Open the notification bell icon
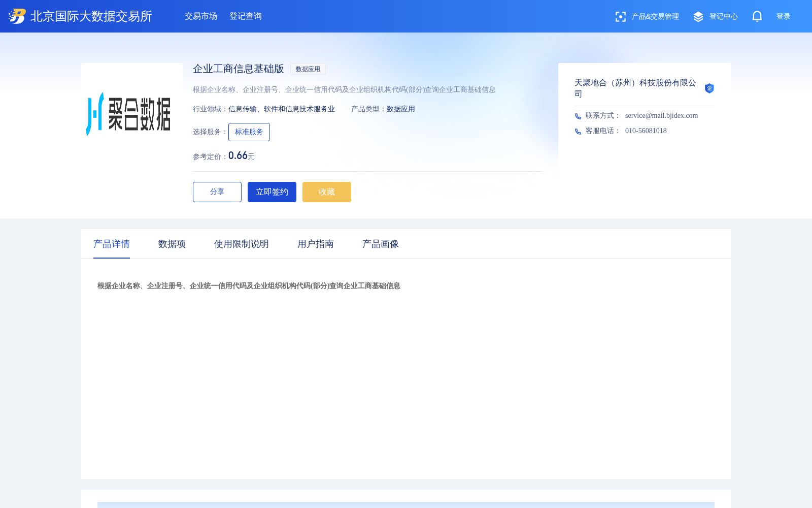The image size is (812, 508). (x=757, y=16)
